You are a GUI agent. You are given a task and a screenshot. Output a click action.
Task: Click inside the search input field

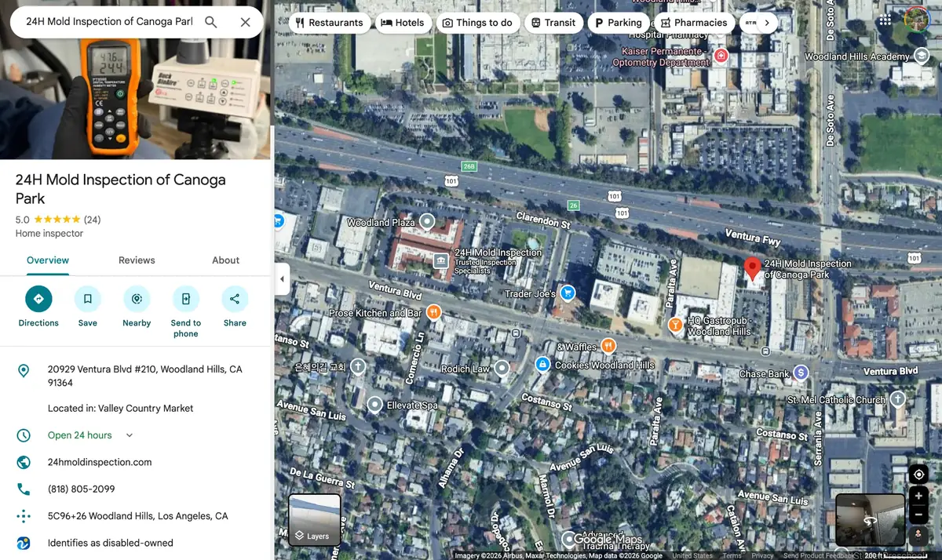[x=109, y=22]
